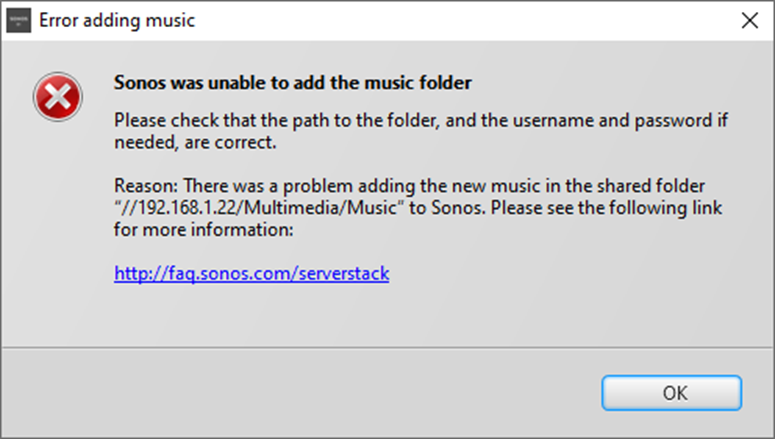775x439 pixels.
Task: Click the 'Please see the following link' text
Action: (606, 208)
